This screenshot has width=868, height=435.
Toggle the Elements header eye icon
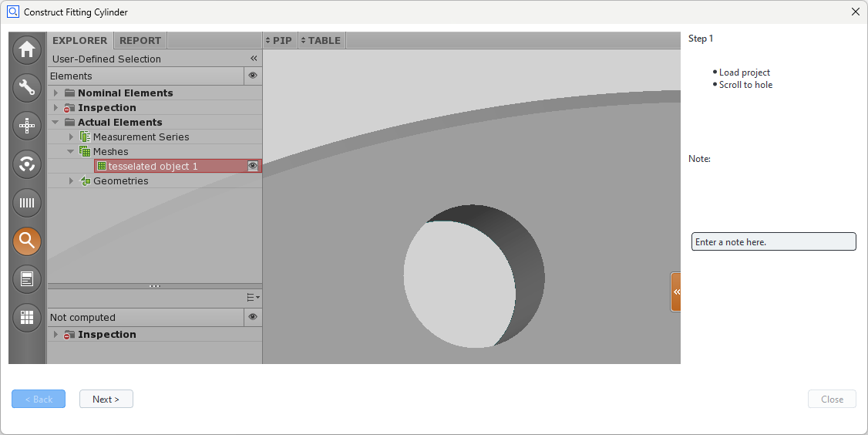pos(253,76)
